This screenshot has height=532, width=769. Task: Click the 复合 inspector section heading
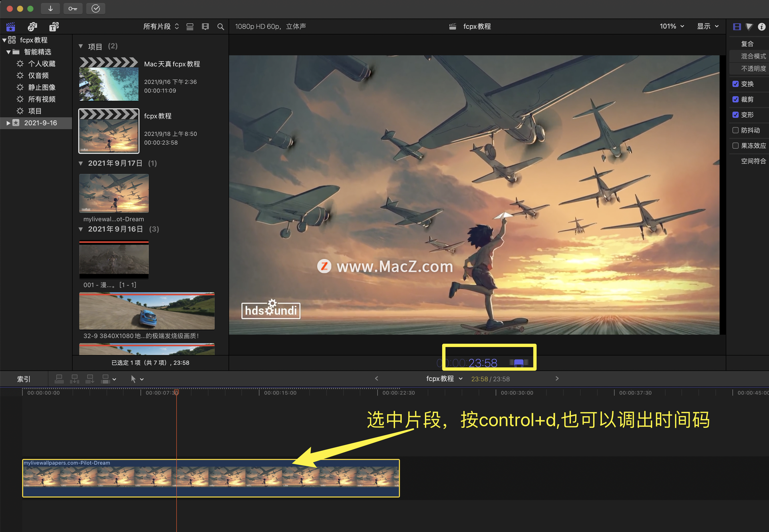747,44
